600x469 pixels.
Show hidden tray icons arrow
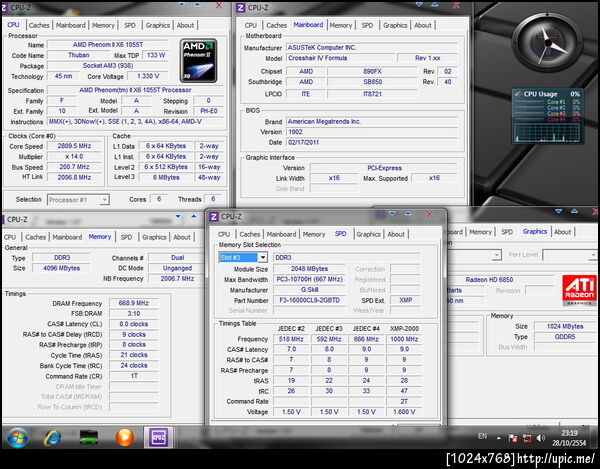click(x=499, y=438)
